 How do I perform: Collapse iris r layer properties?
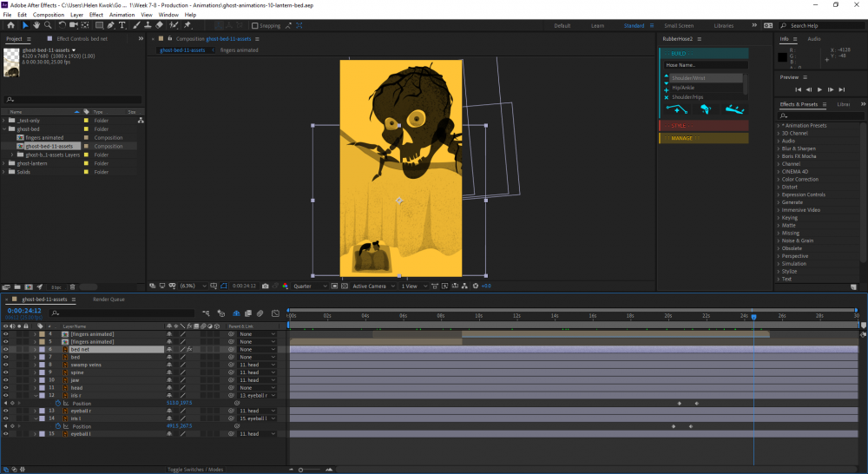36,396
